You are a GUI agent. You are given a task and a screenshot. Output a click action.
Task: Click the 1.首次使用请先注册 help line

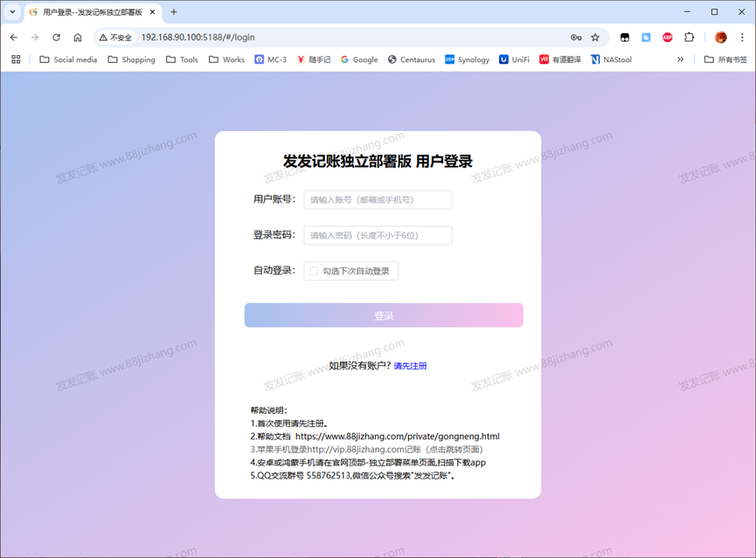tap(289, 423)
